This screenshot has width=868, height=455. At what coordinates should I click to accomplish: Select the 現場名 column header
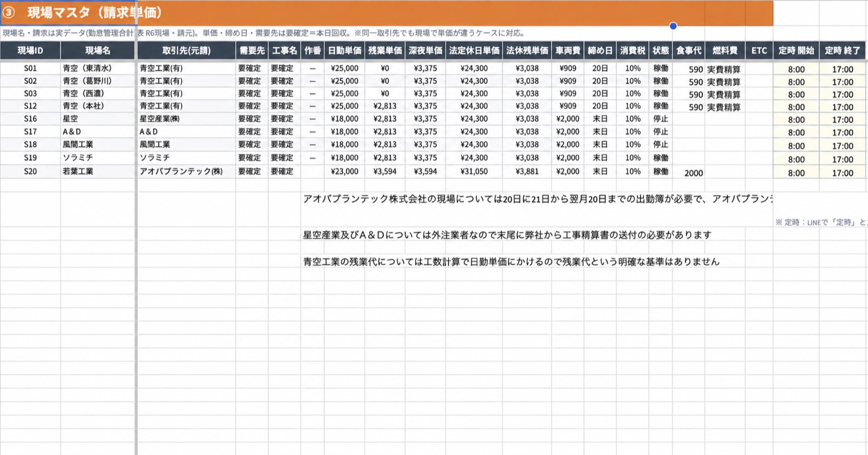[x=98, y=50]
